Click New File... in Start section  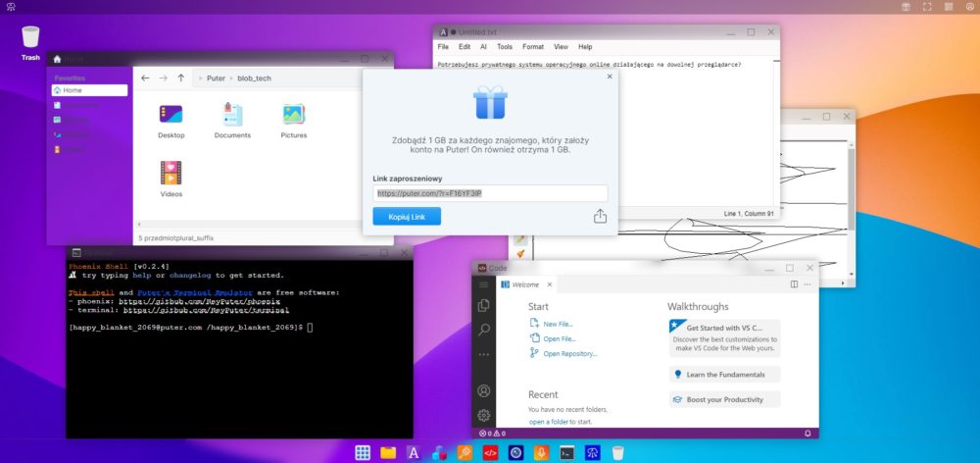pyautogui.click(x=559, y=324)
